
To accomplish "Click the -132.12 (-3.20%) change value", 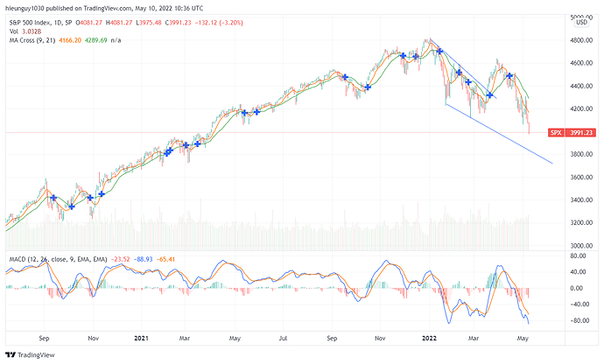I will 219,23.
